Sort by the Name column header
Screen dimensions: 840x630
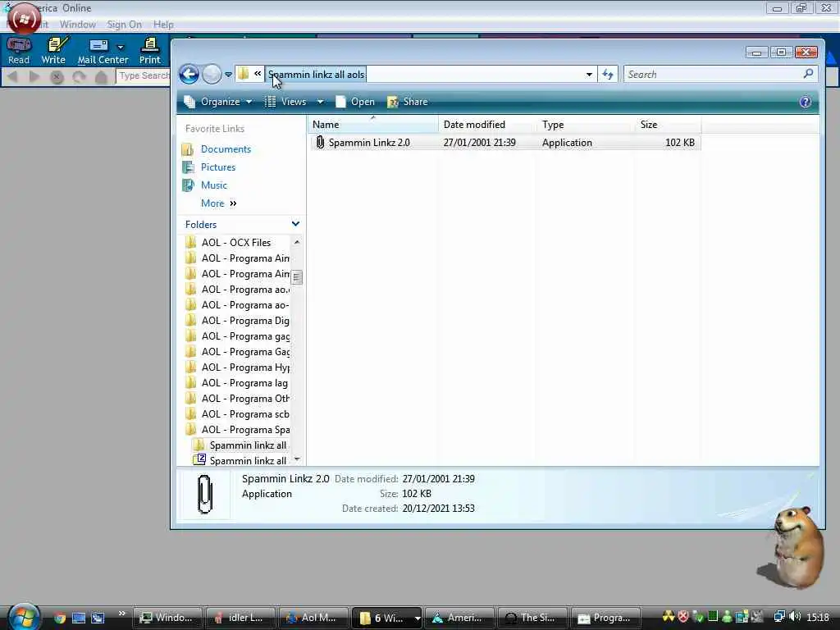pyautogui.click(x=373, y=125)
